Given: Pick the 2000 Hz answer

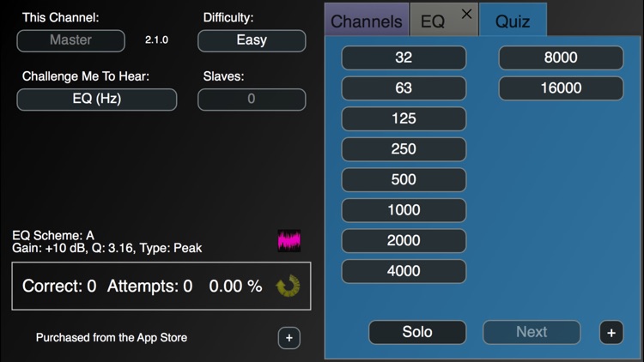Looking at the screenshot, I should tap(404, 240).
